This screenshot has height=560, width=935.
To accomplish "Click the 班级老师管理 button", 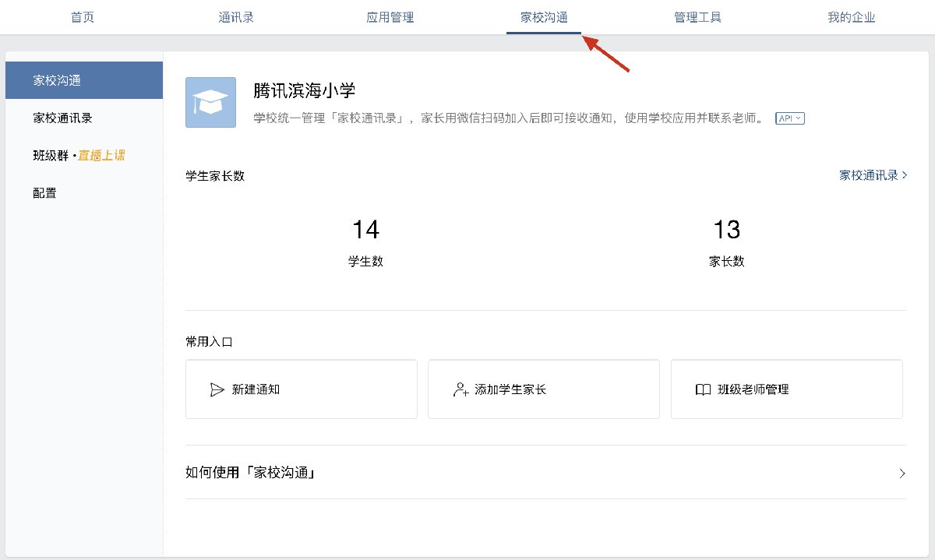I will 786,389.
